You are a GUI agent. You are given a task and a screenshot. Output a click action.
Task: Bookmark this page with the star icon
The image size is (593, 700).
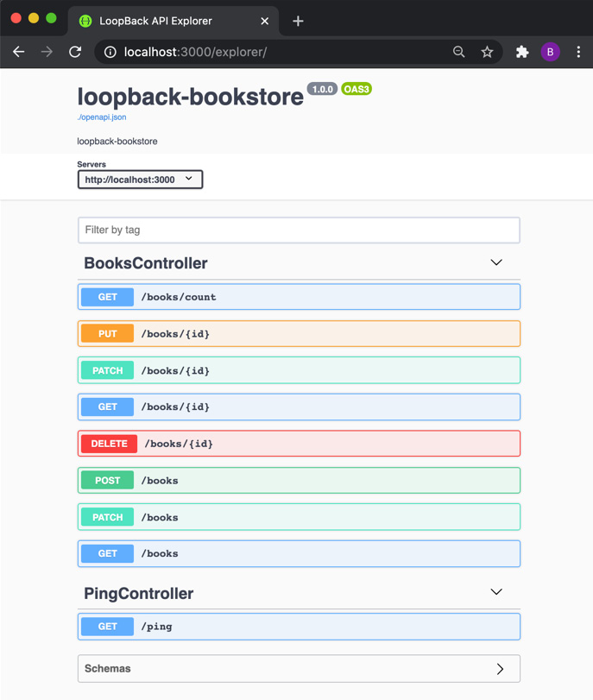(487, 52)
